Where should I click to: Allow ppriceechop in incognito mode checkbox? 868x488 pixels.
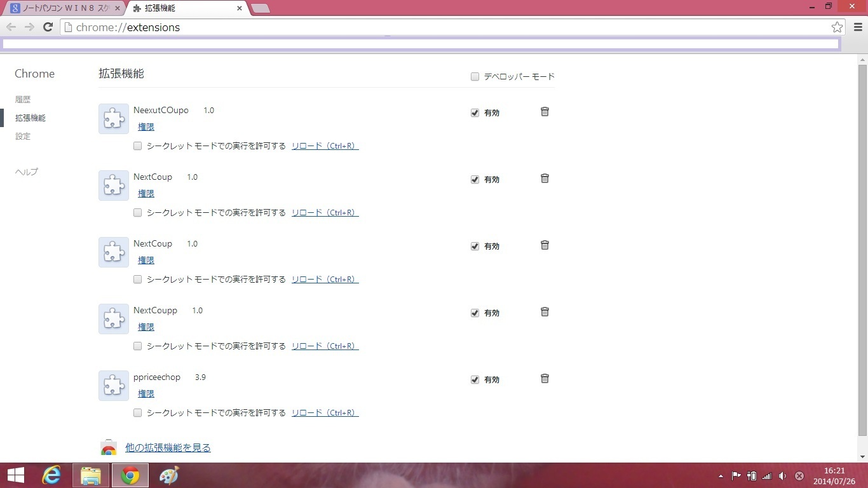pos(137,413)
